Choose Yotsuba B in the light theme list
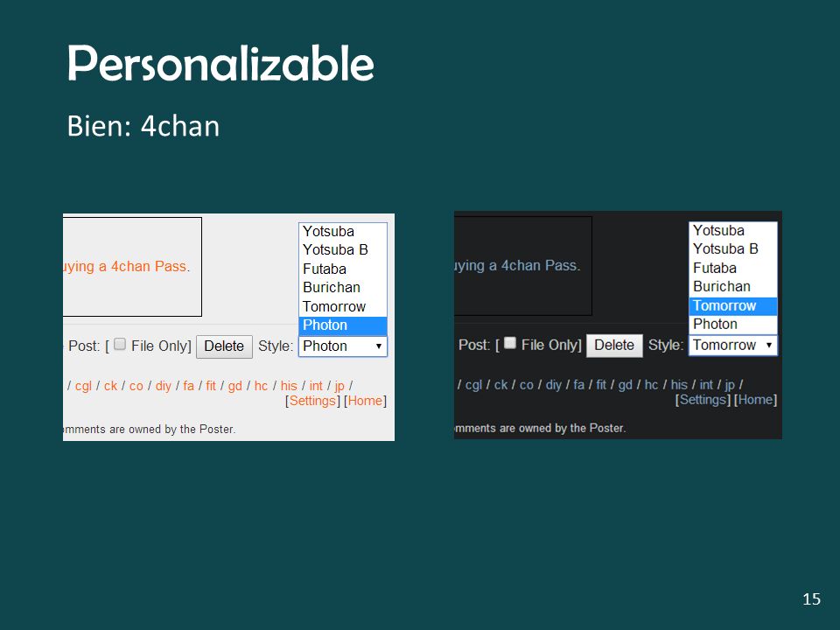The width and height of the screenshot is (840, 630). [343, 250]
